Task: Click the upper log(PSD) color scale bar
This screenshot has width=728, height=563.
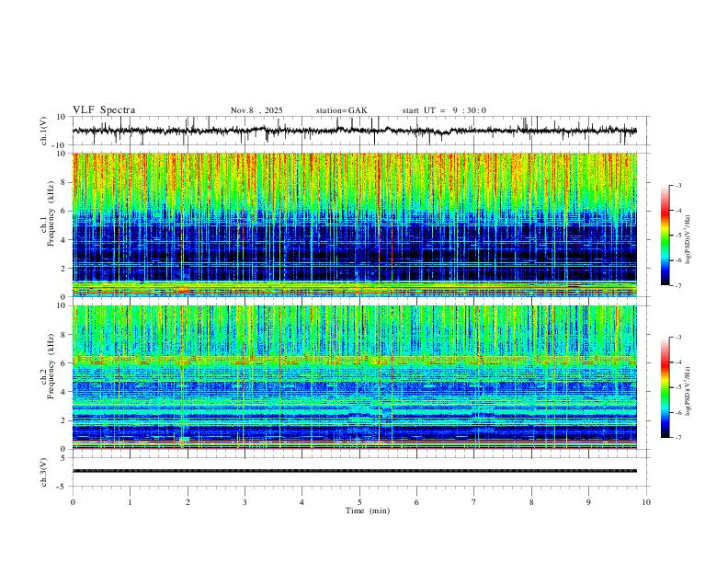Action: pos(665,236)
